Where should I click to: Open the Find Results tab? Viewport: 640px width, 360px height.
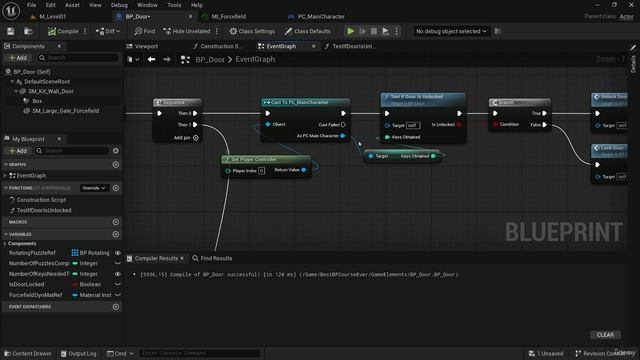click(212, 258)
